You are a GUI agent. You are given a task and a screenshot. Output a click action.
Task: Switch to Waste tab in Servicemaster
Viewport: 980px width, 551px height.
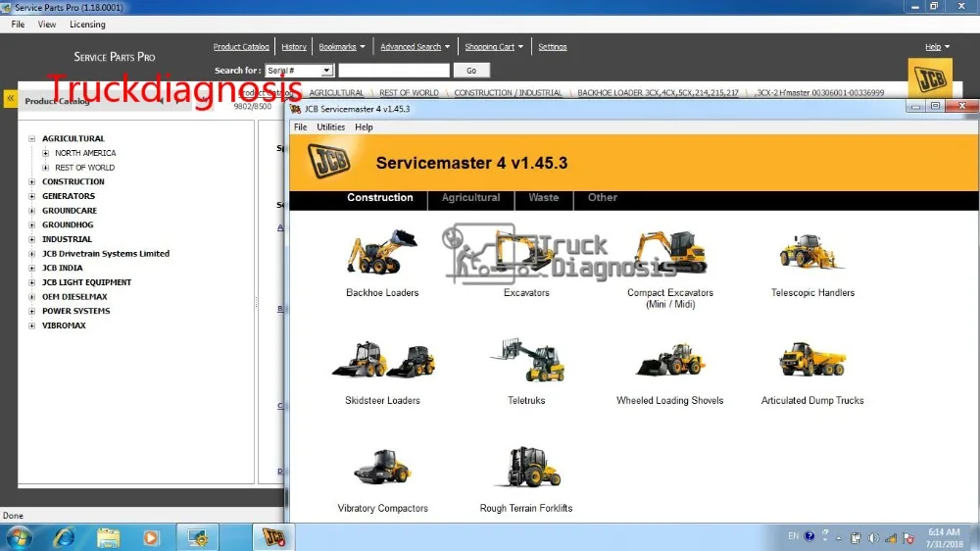(x=544, y=198)
